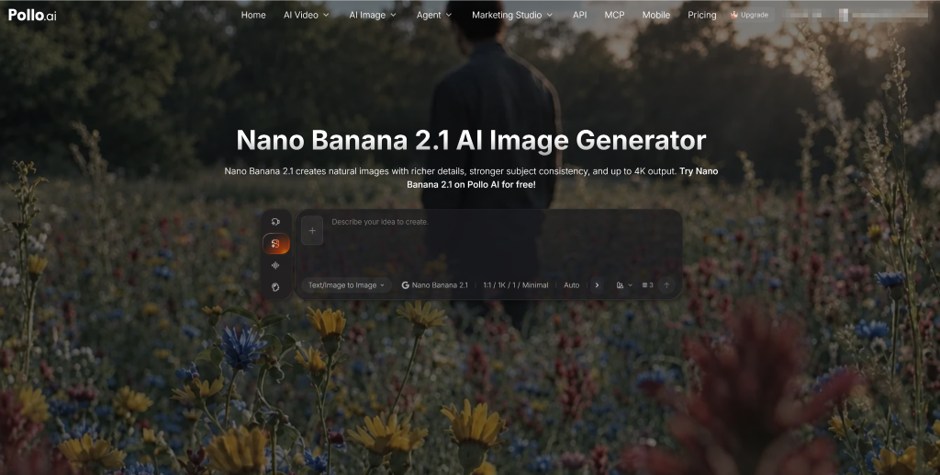Open the Text/Image to Image dropdown
The height and width of the screenshot is (475, 940).
(346, 285)
